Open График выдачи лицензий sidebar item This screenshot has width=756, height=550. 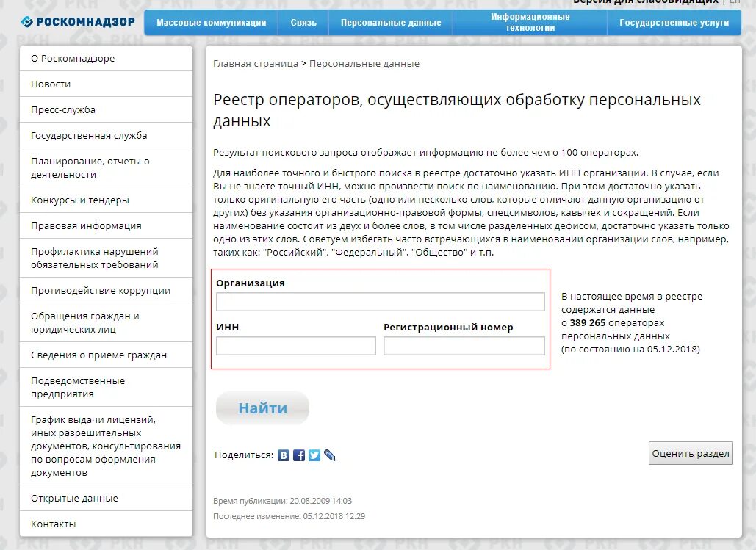point(106,446)
